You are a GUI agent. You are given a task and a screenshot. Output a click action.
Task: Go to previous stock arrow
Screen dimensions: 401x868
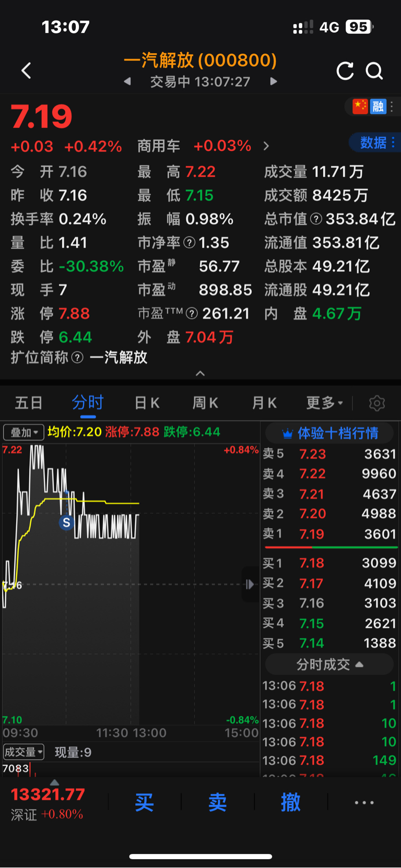127,81
